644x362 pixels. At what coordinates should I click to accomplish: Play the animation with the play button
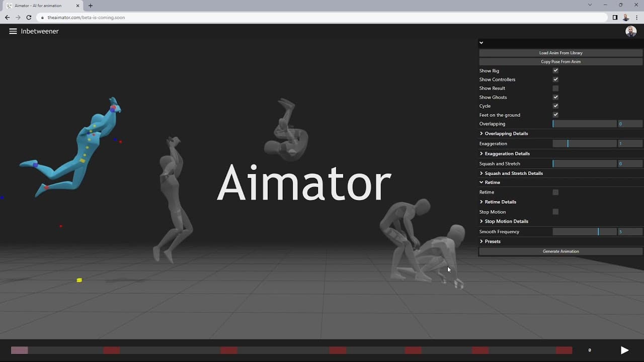click(x=624, y=350)
